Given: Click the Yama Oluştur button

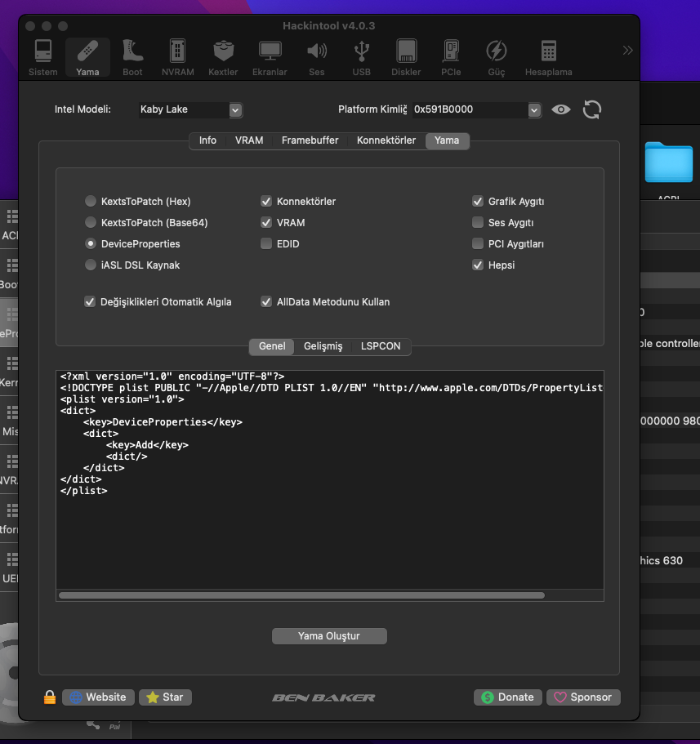Looking at the screenshot, I should click(x=329, y=636).
